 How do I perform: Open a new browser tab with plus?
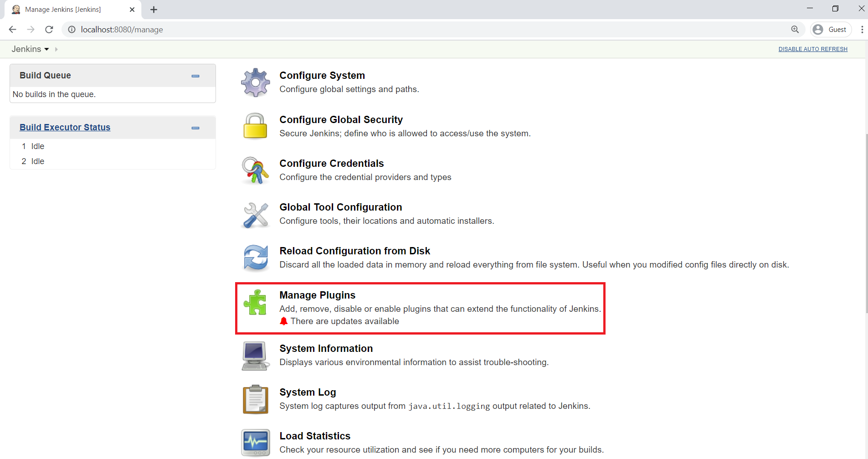[154, 10]
